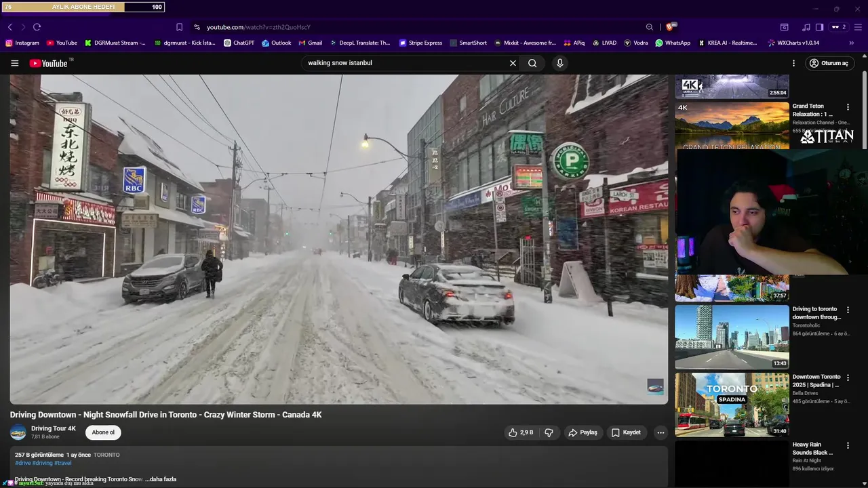
Task: Open the LIVAD bookmark
Action: pyautogui.click(x=604, y=43)
